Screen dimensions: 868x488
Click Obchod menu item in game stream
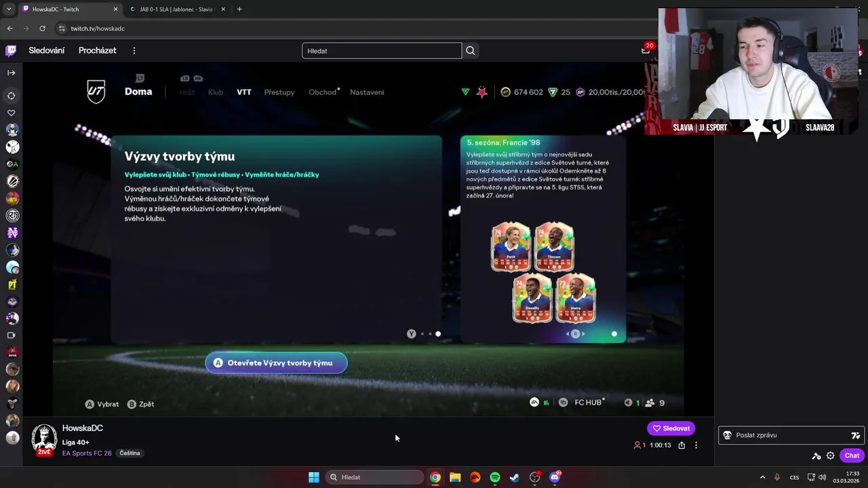(323, 92)
